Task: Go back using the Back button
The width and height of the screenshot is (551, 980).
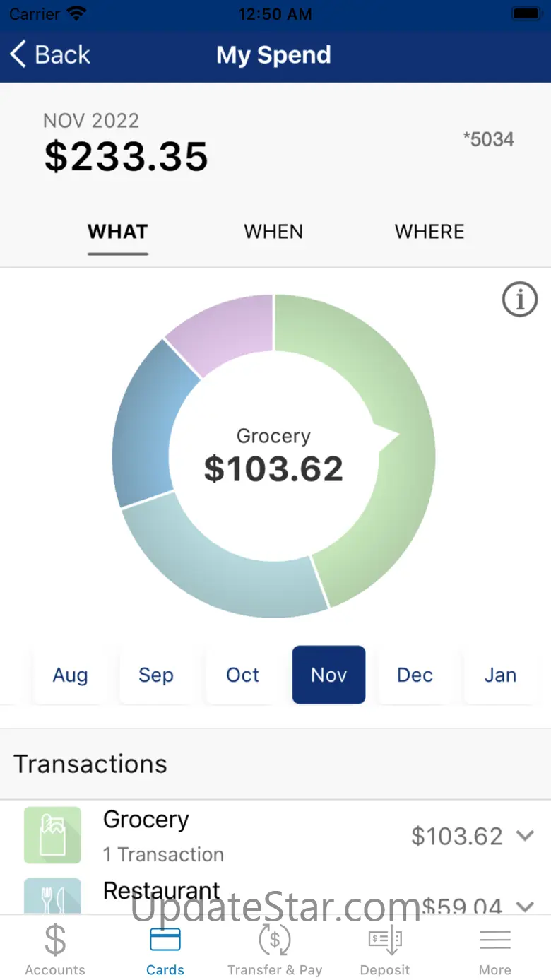Action: coord(51,54)
